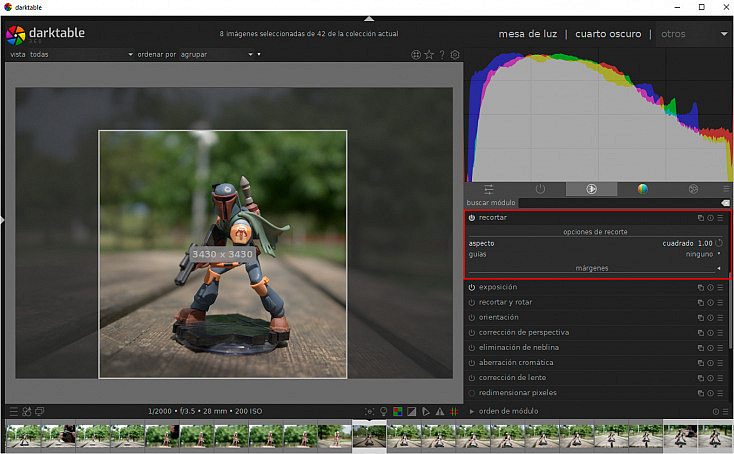Toggle raw overexposure indicator icon
The width and height of the screenshot is (734, 454).
[x=397, y=411]
